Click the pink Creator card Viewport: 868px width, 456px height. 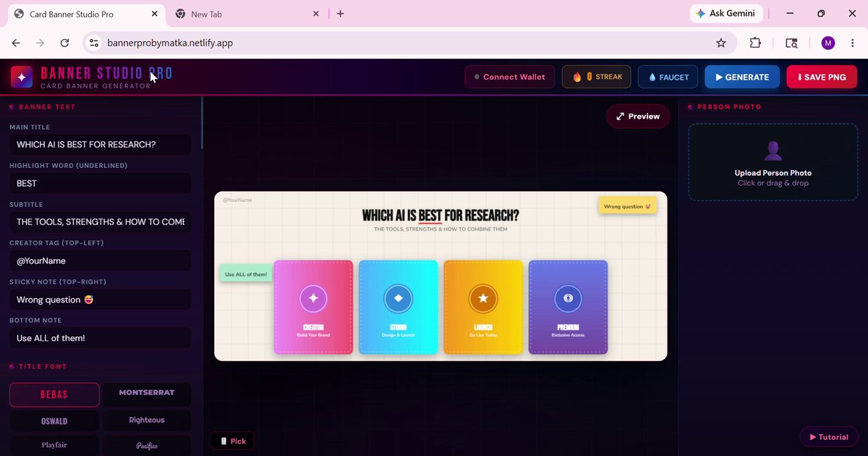coord(313,308)
